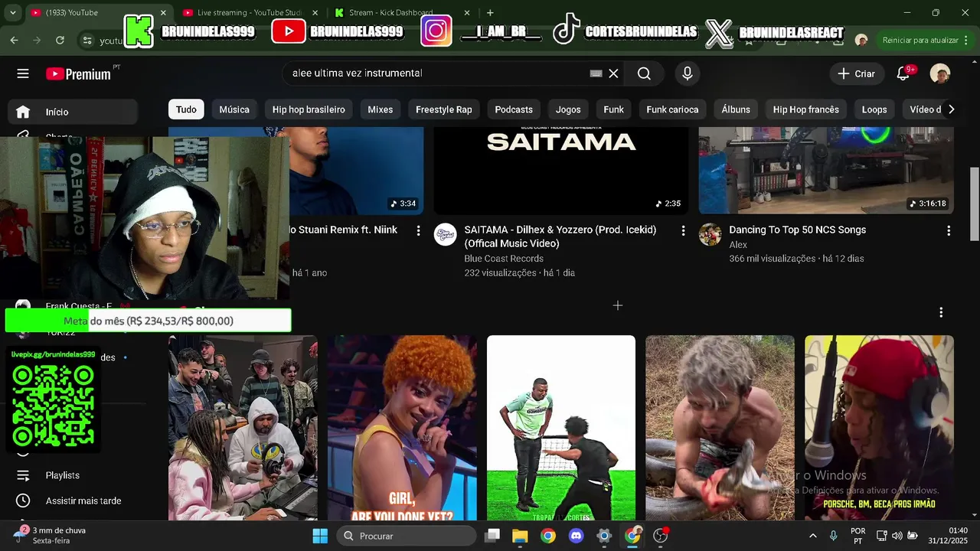The height and width of the screenshot is (551, 980).
Task: Open Settings gear on the taskbar
Action: point(604,536)
